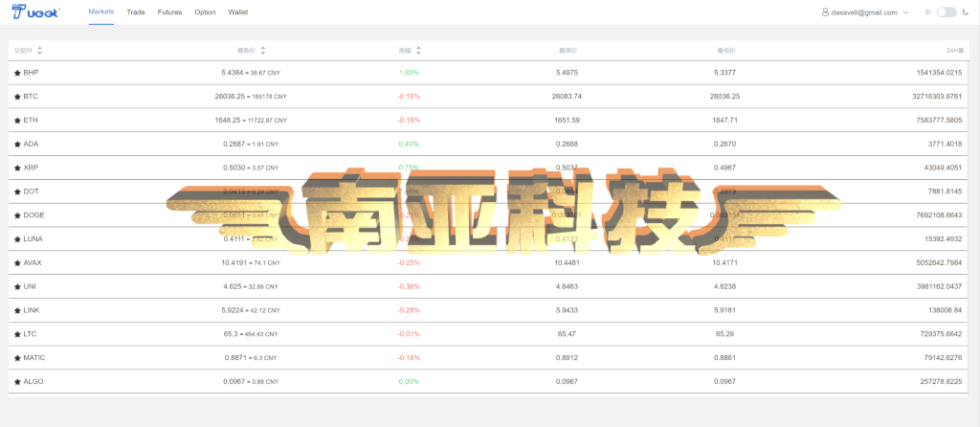
Task: Select the BHP pair name
Action: point(31,73)
